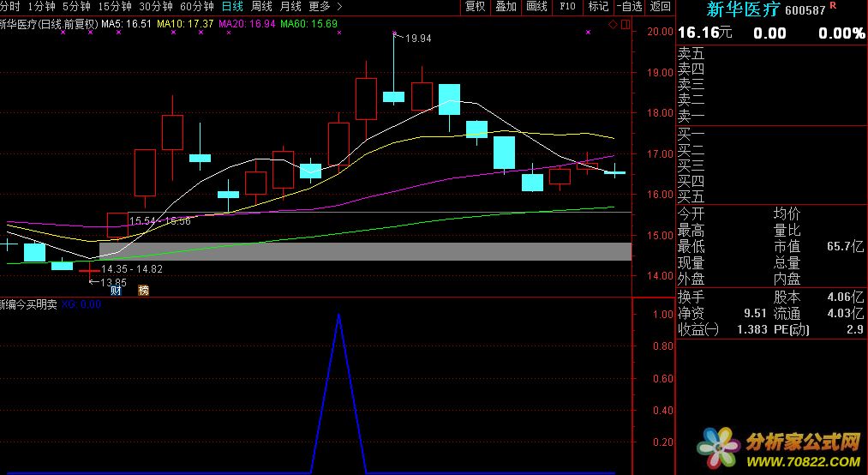Click the 新编今买明卖 indicator title
Screen dimensions: 868x475
click(29, 304)
